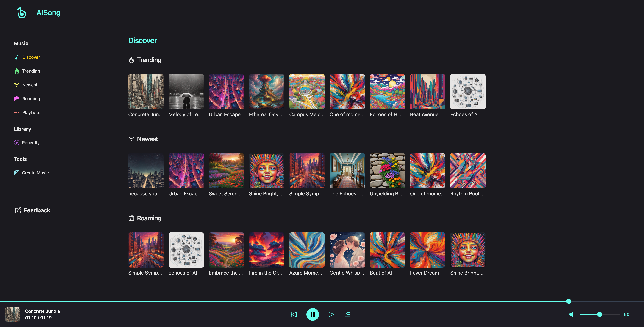Screen dimensions: 644x327
Task: Click the AiSong logo icon
Action: tap(22, 13)
